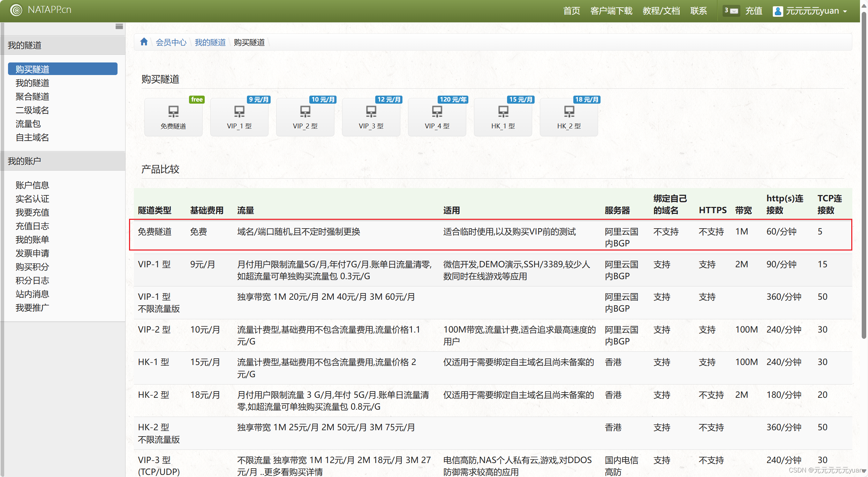The image size is (868, 477).
Task: Click the user avatar icon
Action: click(x=777, y=11)
